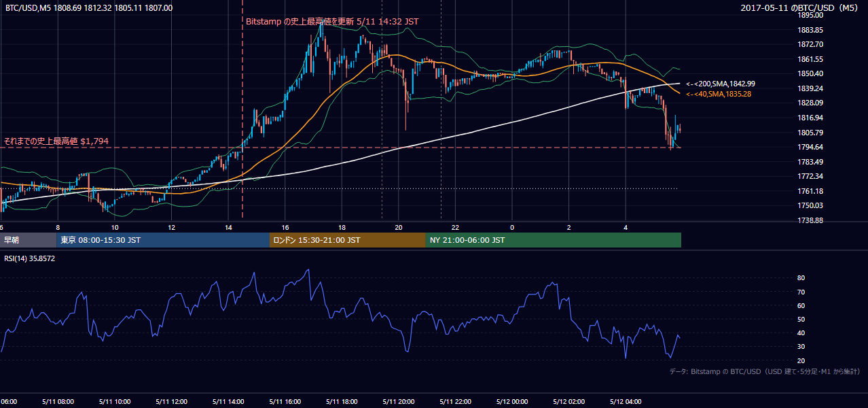
Task: Click price axis value 1805.79
Action: pos(811,133)
